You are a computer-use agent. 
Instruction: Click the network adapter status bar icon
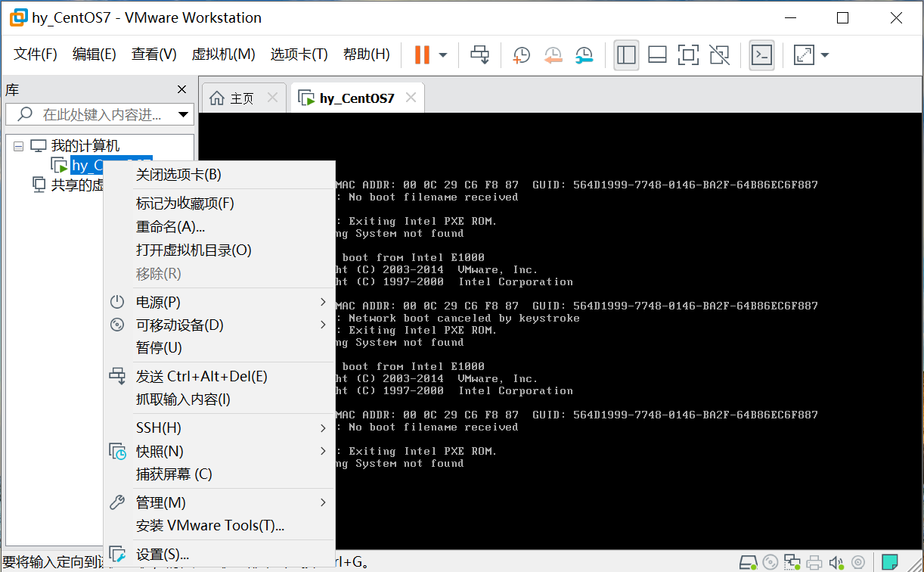click(x=792, y=562)
